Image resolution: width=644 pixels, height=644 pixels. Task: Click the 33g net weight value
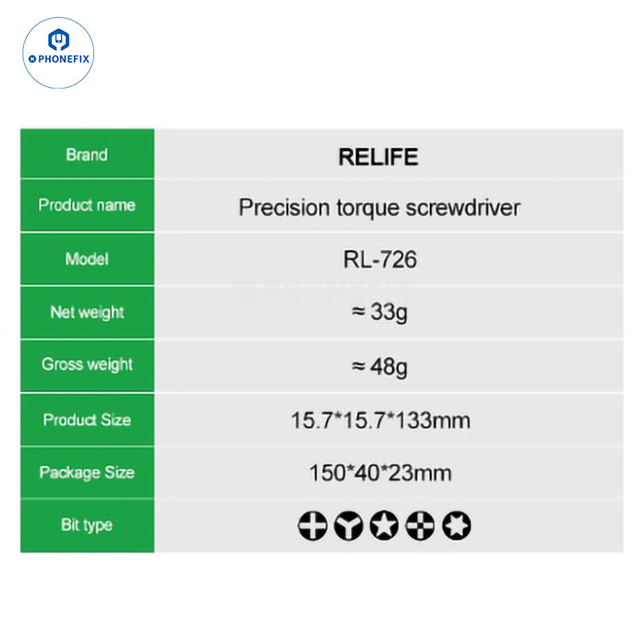379,312
